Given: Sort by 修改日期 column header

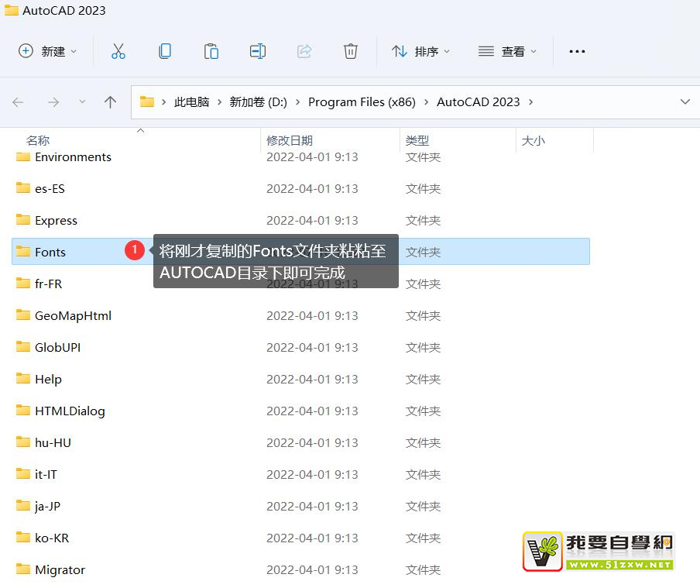Looking at the screenshot, I should (x=290, y=140).
